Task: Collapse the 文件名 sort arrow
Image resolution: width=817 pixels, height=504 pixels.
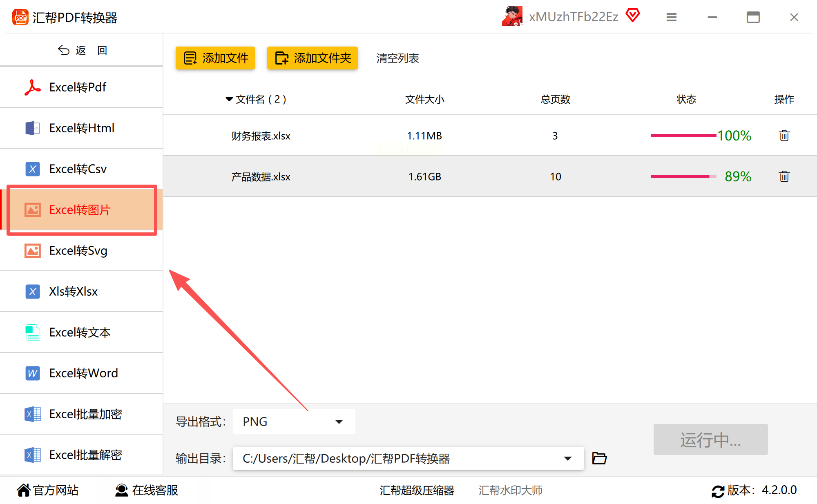Action: [x=229, y=99]
